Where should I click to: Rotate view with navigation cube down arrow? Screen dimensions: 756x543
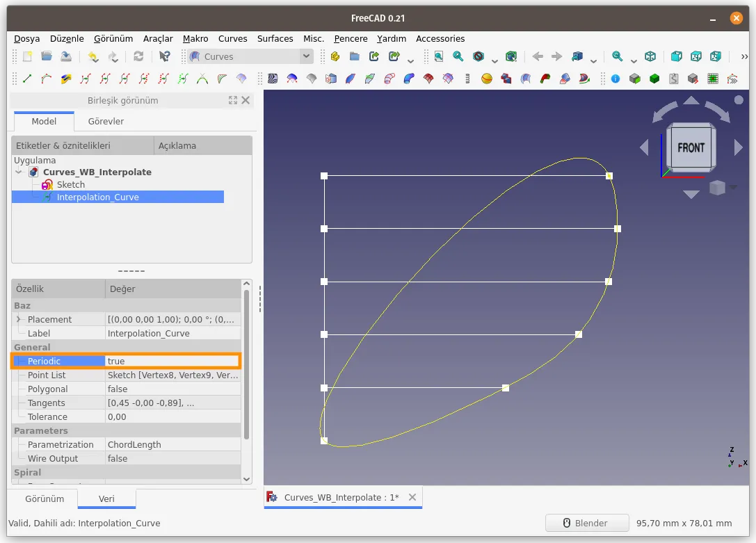click(x=691, y=194)
